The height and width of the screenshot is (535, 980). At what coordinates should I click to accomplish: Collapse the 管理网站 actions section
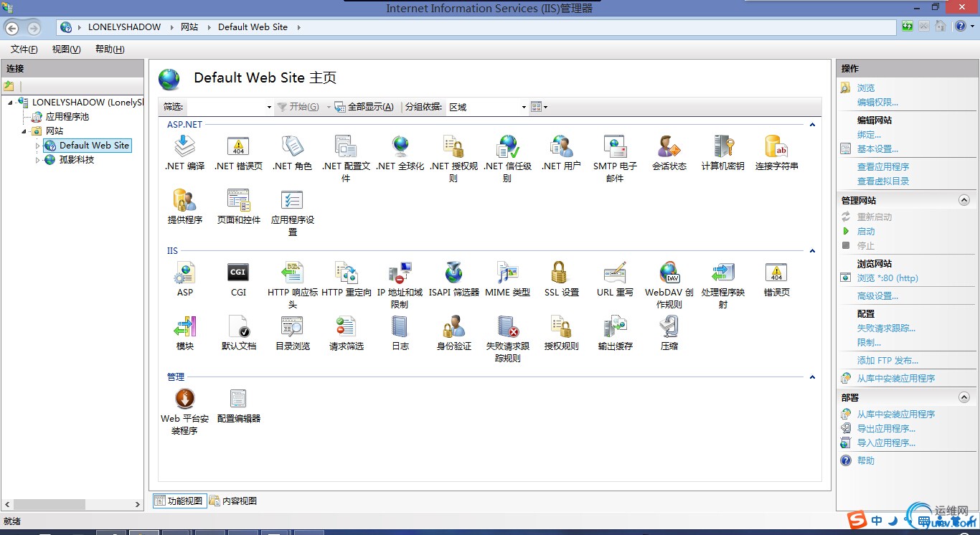[x=964, y=201]
